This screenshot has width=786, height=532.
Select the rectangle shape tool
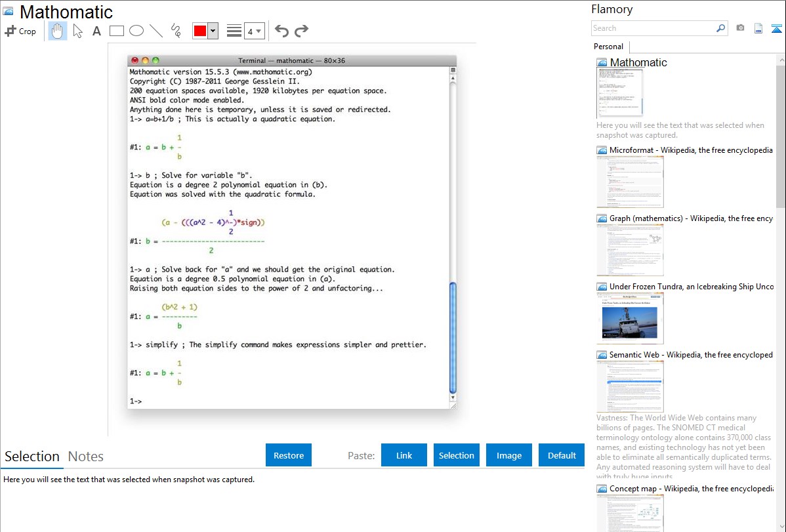click(116, 31)
